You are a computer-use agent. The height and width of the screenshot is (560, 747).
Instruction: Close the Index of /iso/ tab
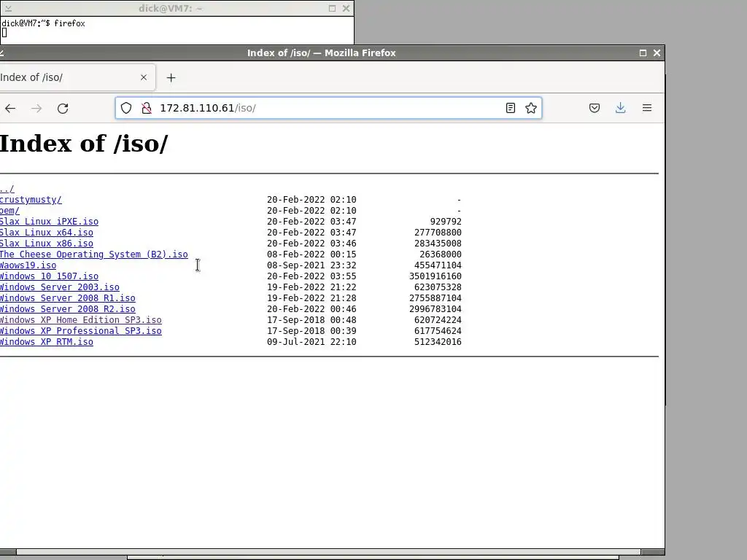click(144, 77)
